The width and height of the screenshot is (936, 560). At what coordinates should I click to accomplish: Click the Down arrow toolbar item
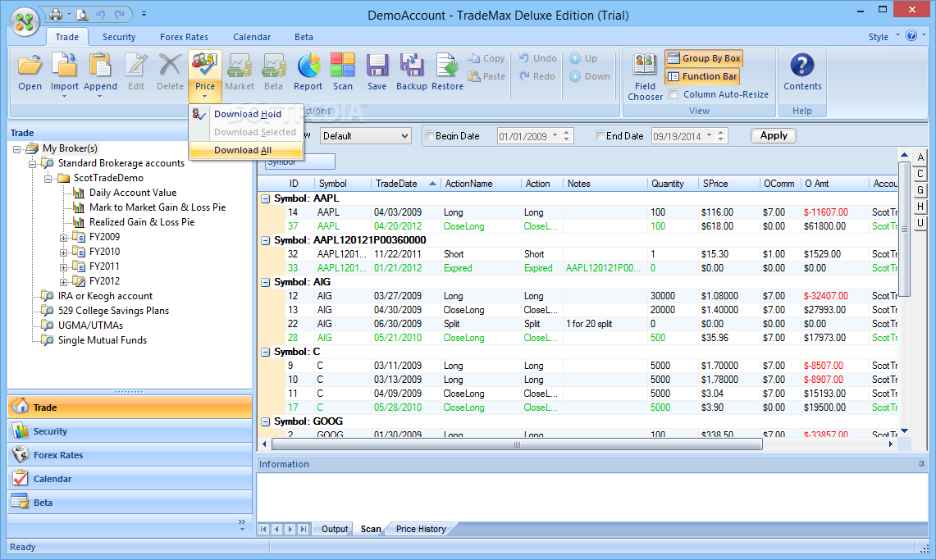coord(590,76)
